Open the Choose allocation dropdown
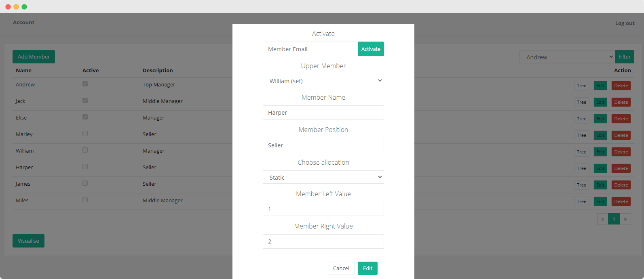The width and height of the screenshot is (644, 279). coord(323,177)
